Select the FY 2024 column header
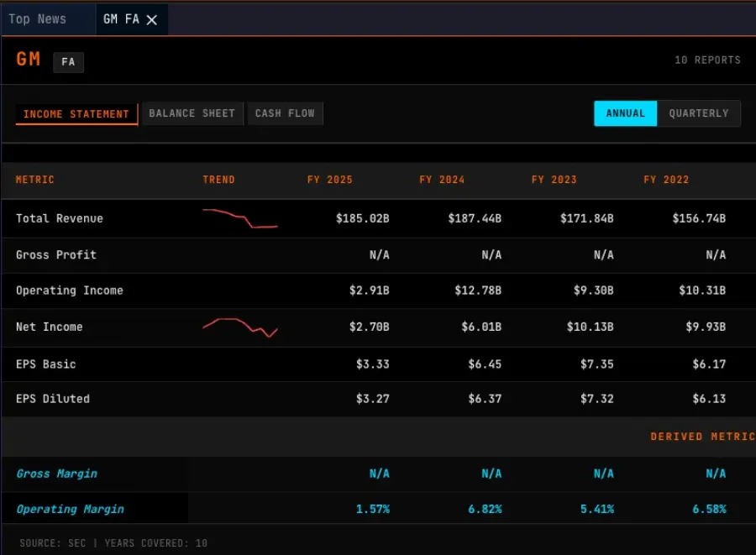Viewport: 756px width, 555px height. (x=442, y=180)
